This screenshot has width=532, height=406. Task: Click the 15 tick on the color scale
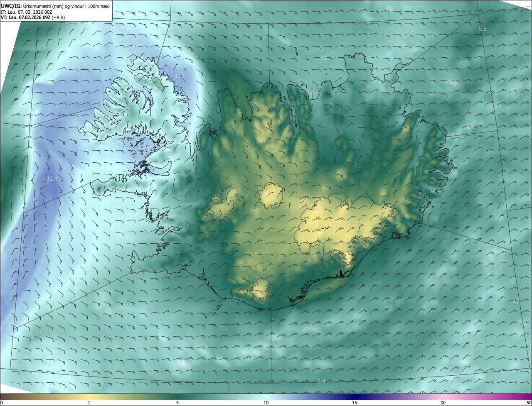pyautogui.click(x=355, y=403)
